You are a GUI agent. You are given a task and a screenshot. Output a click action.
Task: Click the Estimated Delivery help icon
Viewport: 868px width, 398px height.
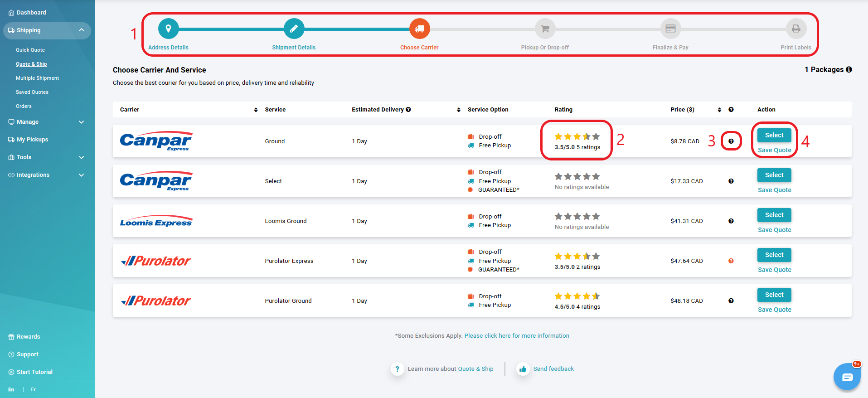coord(408,109)
